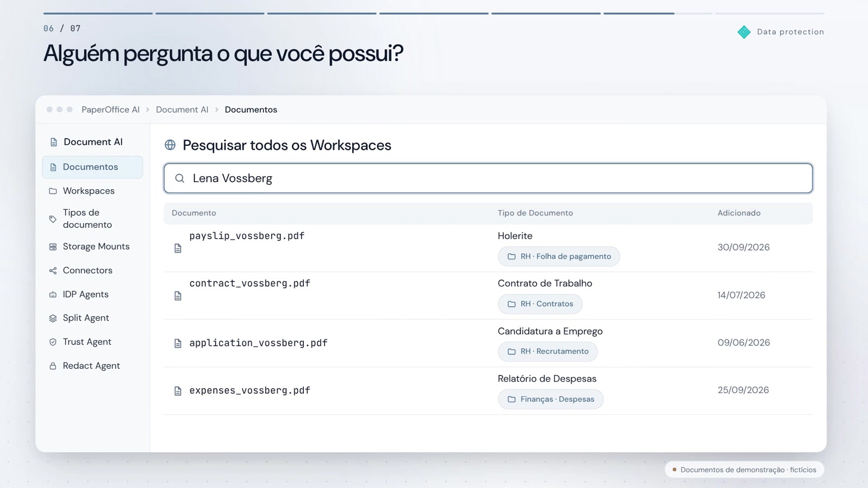Click Document AI breadcrumb link
Viewport: 868px width, 488px height.
tap(182, 110)
